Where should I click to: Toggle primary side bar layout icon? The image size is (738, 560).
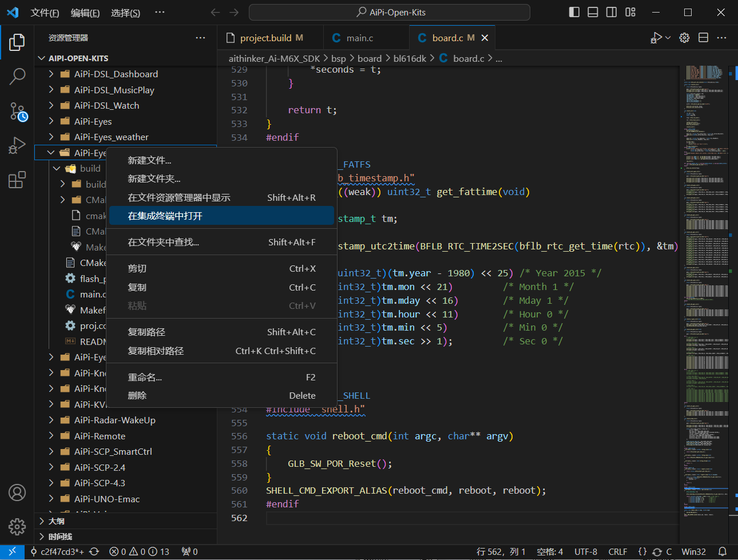tap(574, 12)
